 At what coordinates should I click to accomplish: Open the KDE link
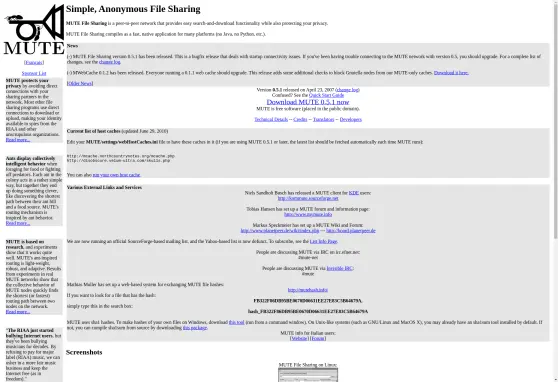click(x=354, y=193)
